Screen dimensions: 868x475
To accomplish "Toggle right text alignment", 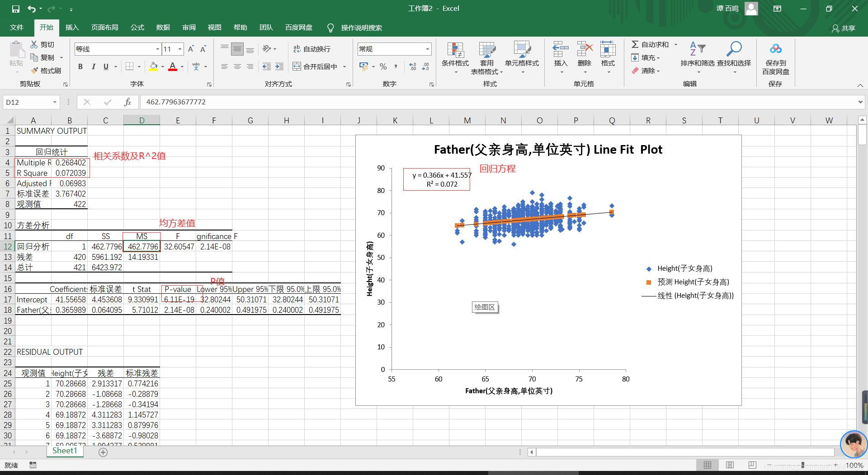I will [x=250, y=66].
